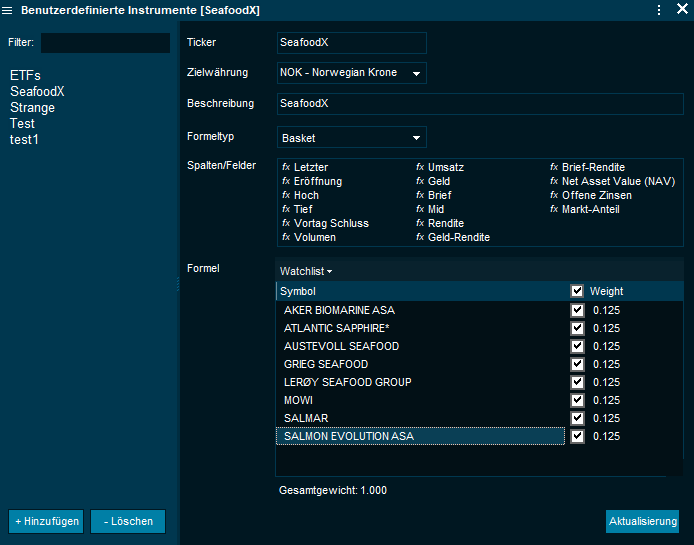Insert the fx Umsatz field

440,167
